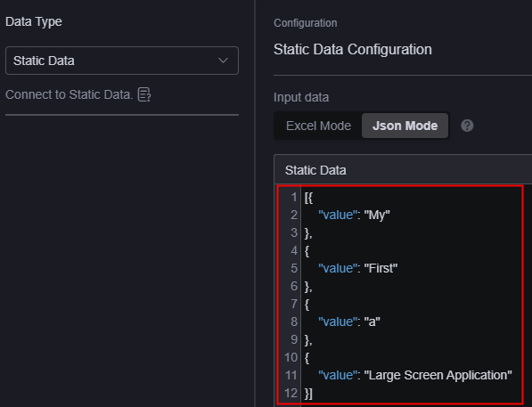The height and width of the screenshot is (407, 532).
Task: Click the help question mark icon
Action: pyautogui.click(x=467, y=126)
